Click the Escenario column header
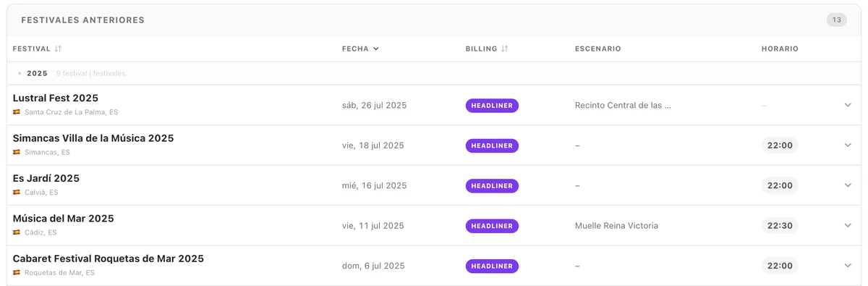This screenshot has height=286, width=868. point(598,49)
